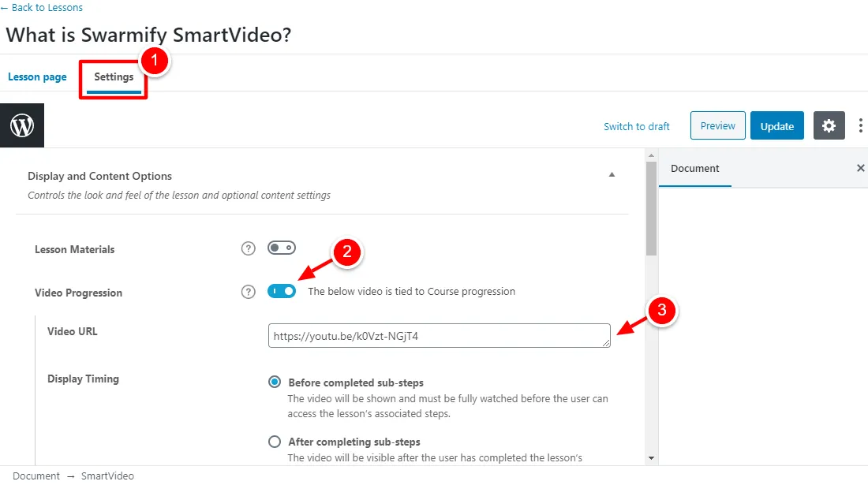Screen dimensions: 868x485
Task: Click the Update button
Action: (x=776, y=125)
